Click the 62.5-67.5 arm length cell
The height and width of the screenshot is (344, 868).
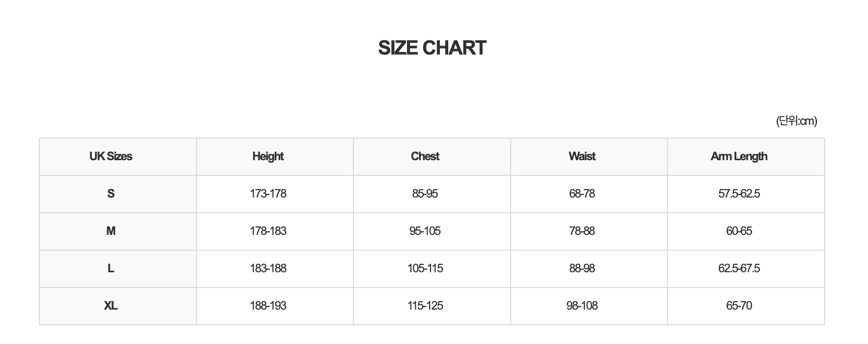coord(739,268)
